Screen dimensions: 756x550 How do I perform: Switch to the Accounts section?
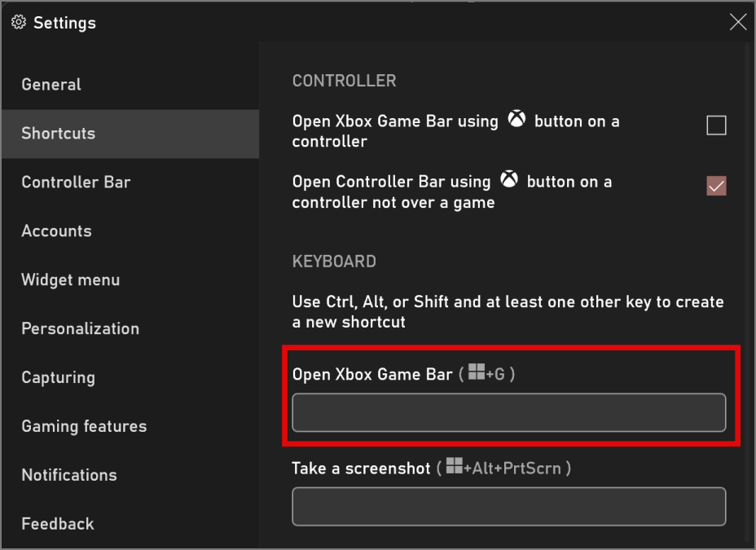coord(56,231)
